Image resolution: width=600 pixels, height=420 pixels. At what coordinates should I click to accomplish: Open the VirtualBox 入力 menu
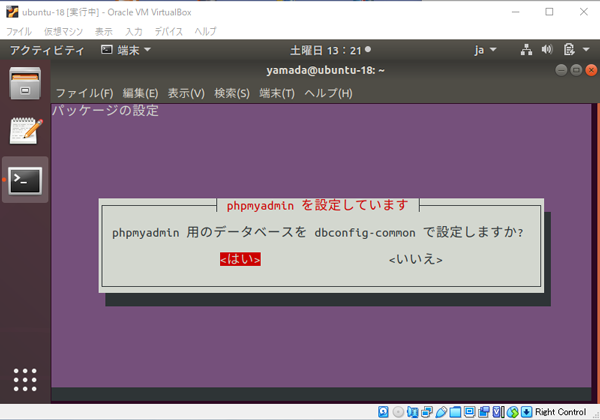click(x=134, y=31)
